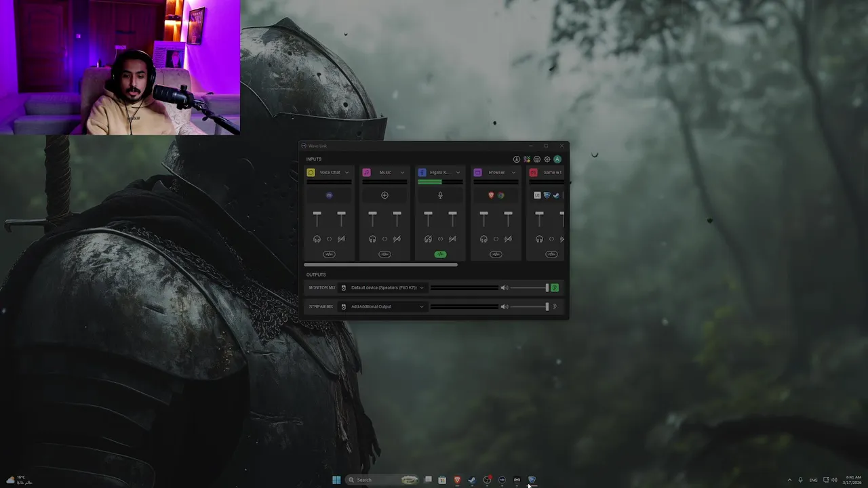This screenshot has width=868, height=488.
Task: Mute Voice Chat in monitor mix (headphones)
Action: [x=317, y=239]
